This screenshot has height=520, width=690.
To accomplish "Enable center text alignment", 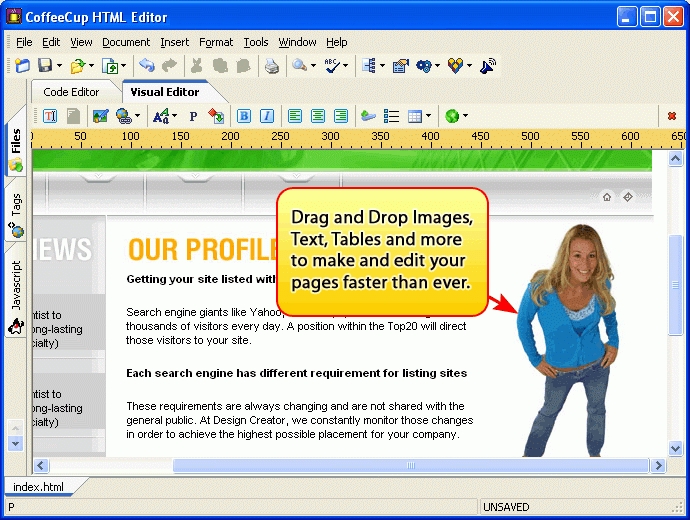I will tap(318, 116).
